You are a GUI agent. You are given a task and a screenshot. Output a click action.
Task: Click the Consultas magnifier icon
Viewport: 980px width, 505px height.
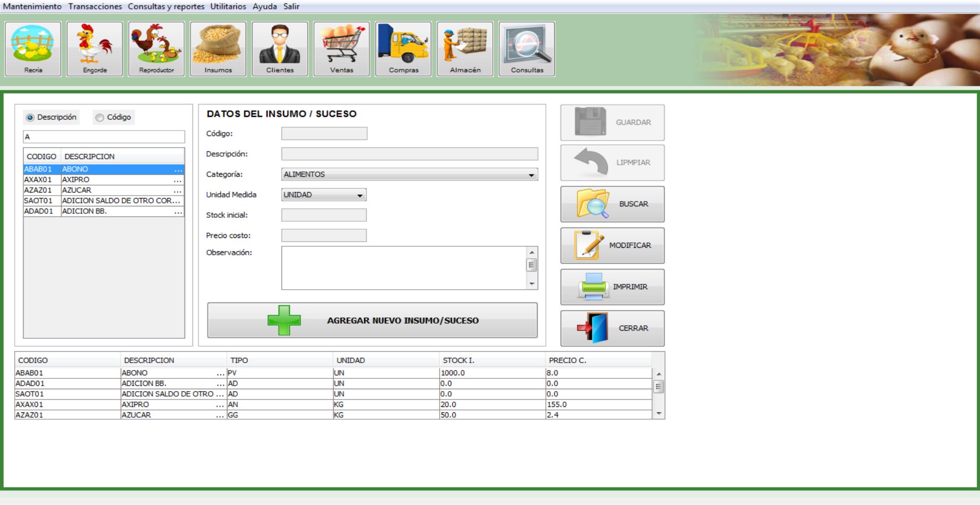coord(527,49)
